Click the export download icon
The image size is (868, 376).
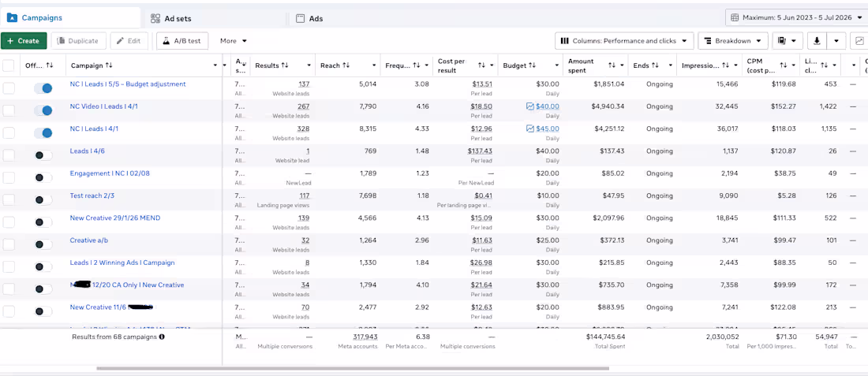tap(817, 41)
